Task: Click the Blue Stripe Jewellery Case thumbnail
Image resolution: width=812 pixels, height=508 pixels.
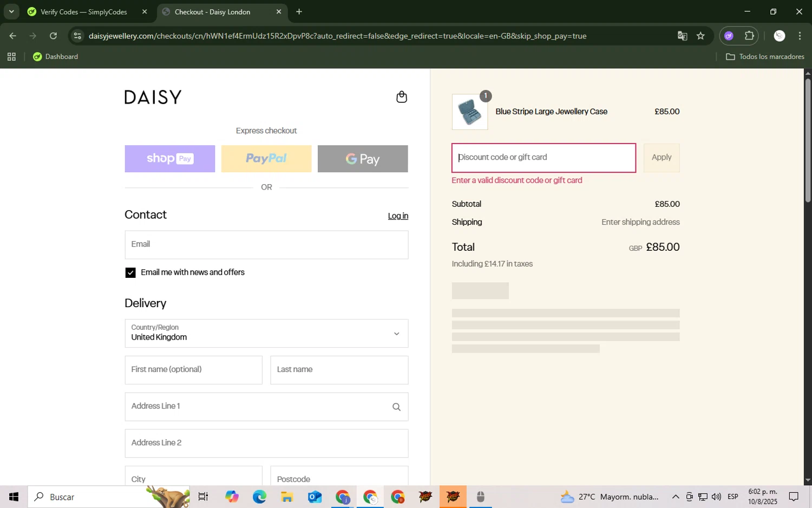Action: point(470,112)
